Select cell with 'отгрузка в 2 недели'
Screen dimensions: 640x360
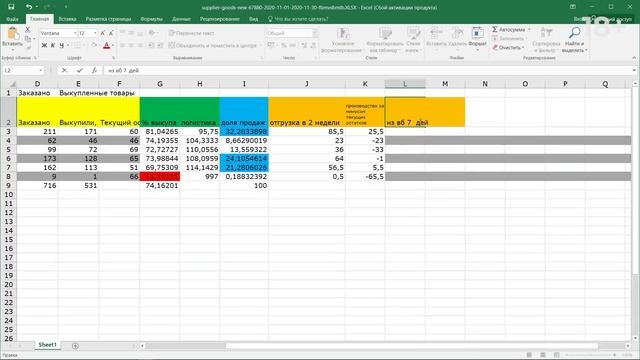[307, 112]
